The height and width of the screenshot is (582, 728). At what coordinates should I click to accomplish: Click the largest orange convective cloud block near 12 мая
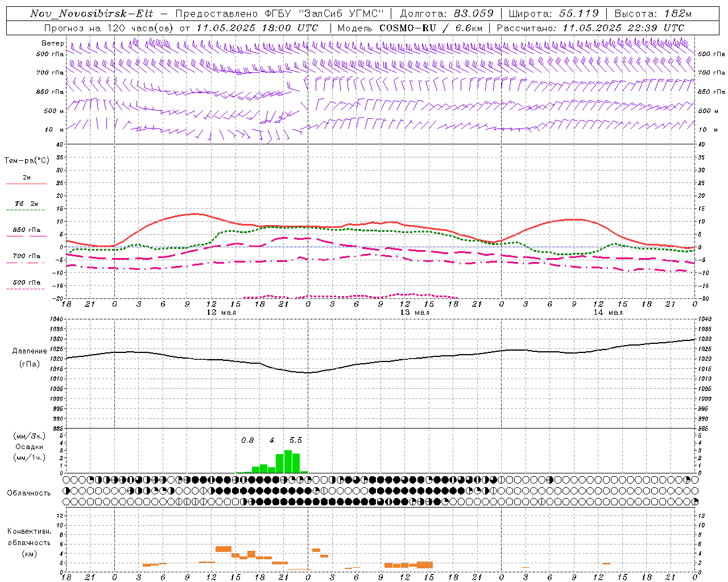224,549
